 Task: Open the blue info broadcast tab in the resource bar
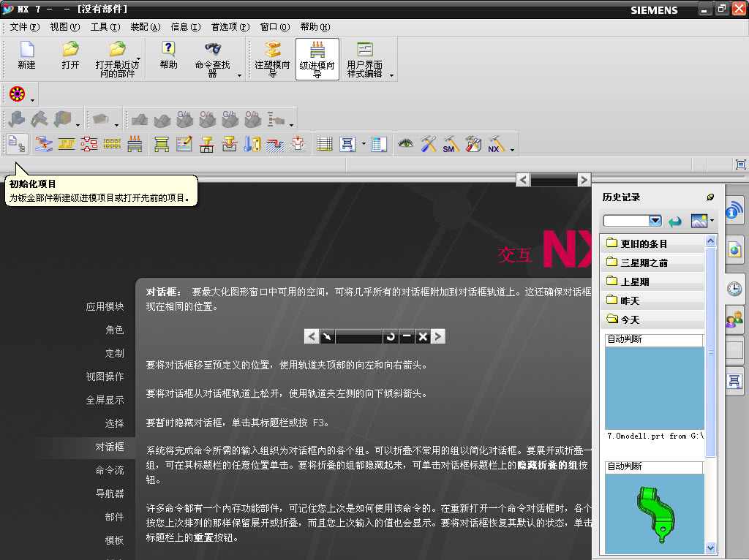(x=734, y=210)
